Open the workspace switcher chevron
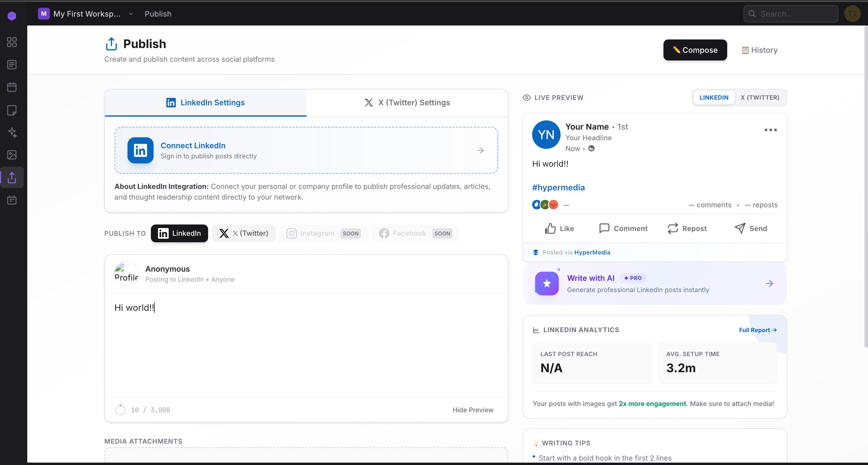This screenshot has height=465, width=868. (131, 14)
